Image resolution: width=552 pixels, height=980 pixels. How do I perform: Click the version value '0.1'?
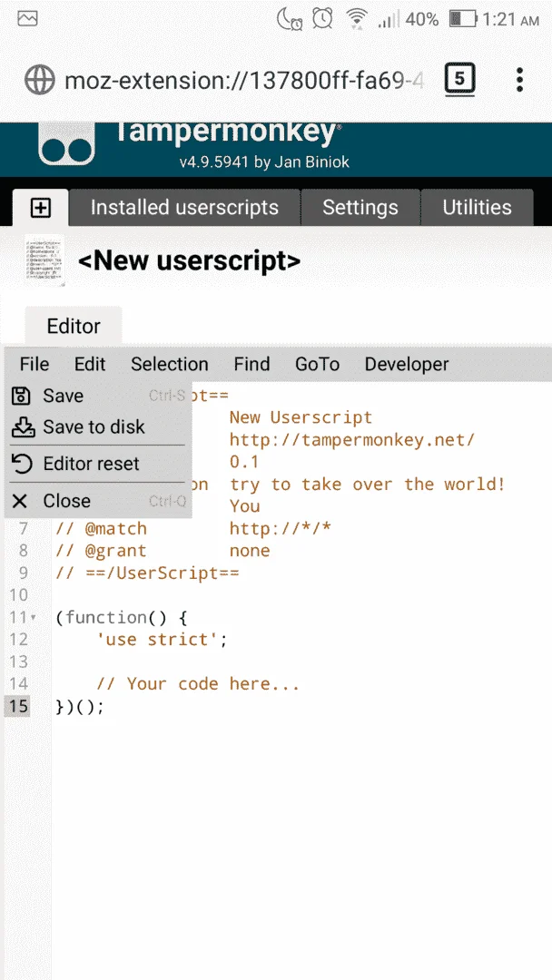244,463
